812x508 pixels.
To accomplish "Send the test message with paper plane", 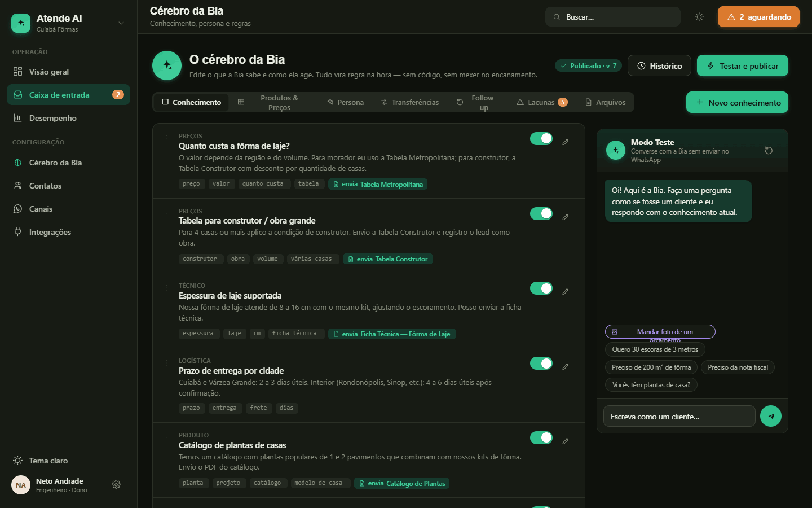I will (x=771, y=416).
